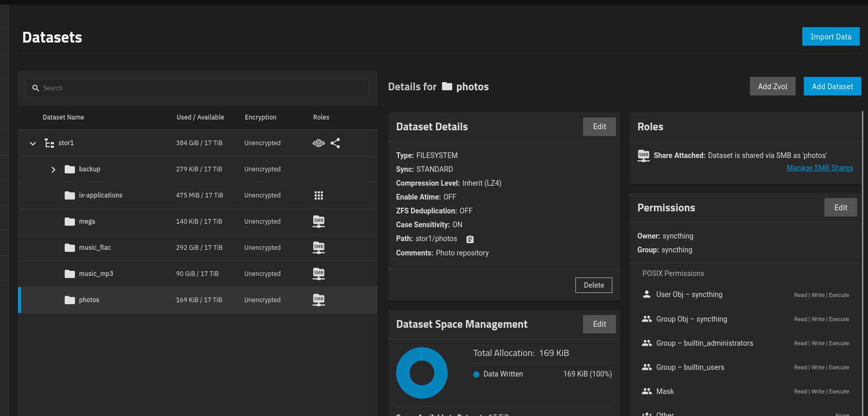This screenshot has width=868, height=416.
Task: Click the Add Zvol button
Action: click(773, 86)
